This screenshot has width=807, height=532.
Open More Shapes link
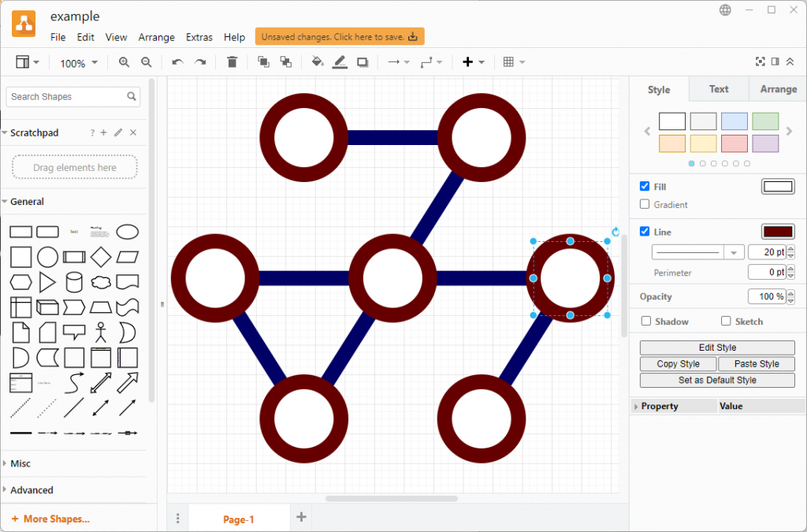pos(50,519)
